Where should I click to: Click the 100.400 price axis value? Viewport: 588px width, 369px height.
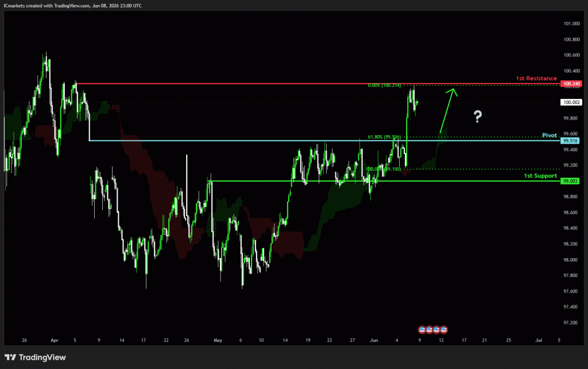[x=571, y=71]
